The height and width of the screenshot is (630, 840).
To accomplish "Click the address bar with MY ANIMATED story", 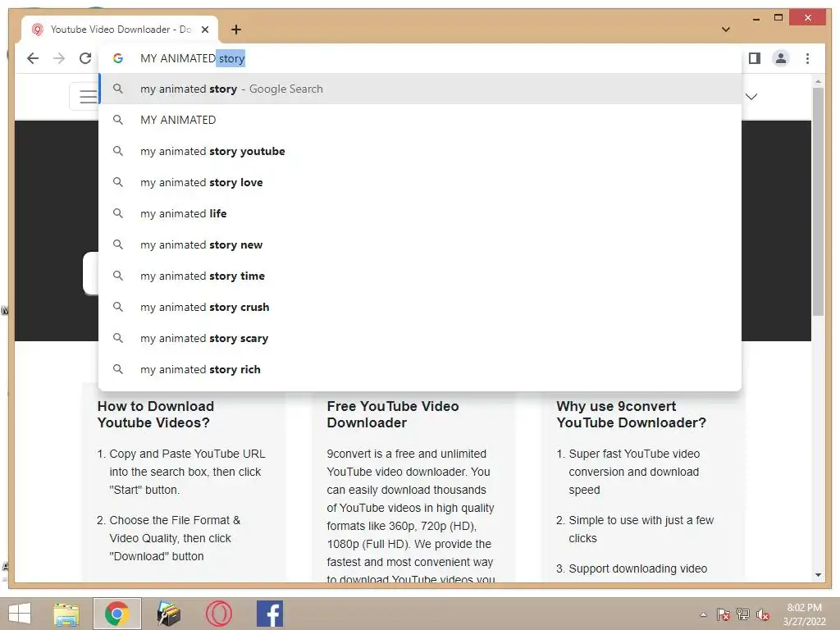I will (x=420, y=58).
